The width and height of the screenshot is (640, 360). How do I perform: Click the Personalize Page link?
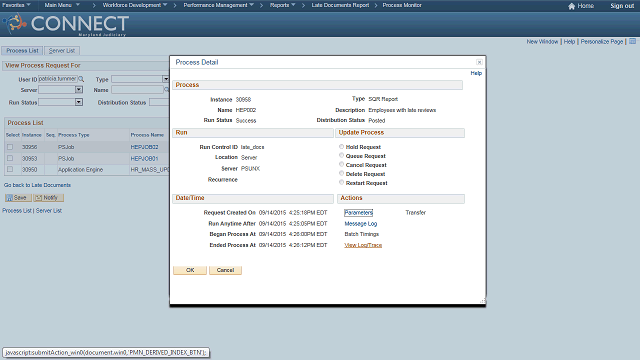pos(602,42)
